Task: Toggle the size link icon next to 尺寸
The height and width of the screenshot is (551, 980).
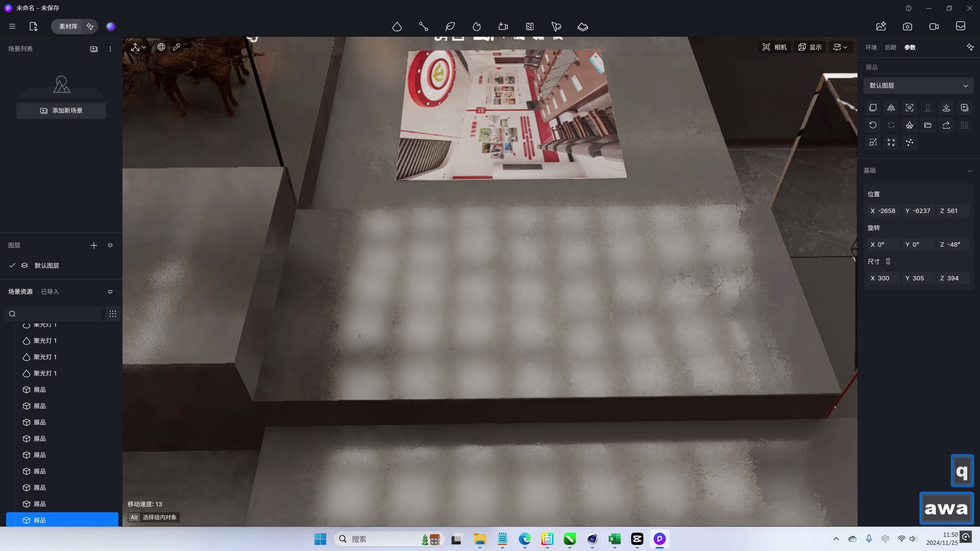Action: tap(888, 262)
